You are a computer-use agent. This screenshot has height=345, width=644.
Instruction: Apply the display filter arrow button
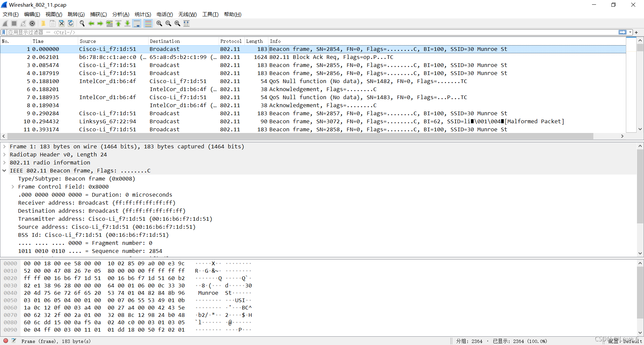(623, 32)
